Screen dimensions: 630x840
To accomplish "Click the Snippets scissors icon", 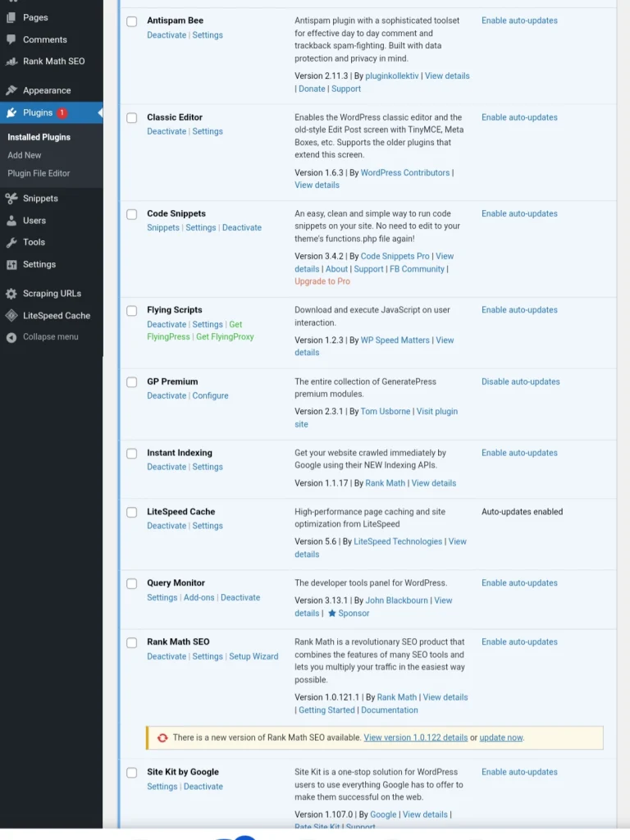I will pyautogui.click(x=11, y=199).
